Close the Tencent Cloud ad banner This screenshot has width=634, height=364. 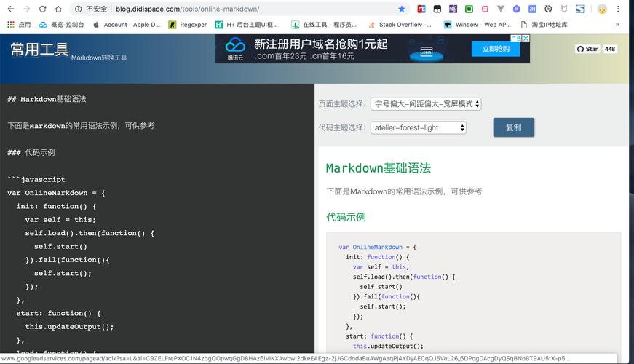click(526, 39)
